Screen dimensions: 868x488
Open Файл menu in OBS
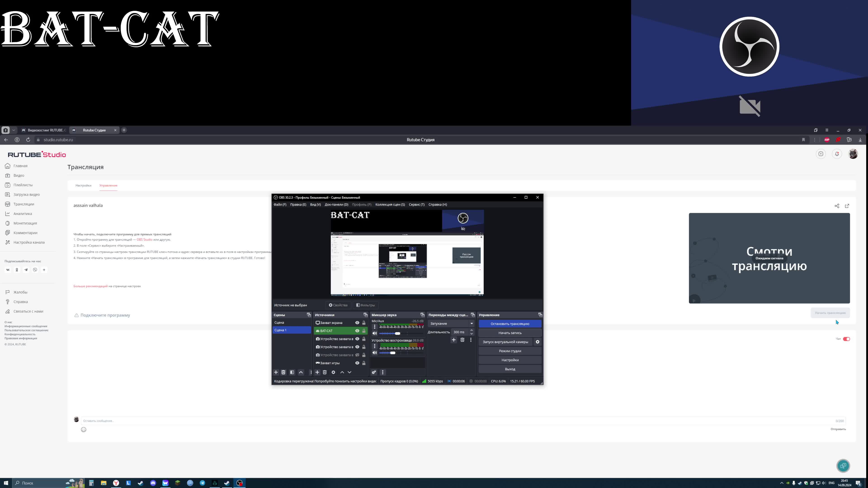coord(280,204)
